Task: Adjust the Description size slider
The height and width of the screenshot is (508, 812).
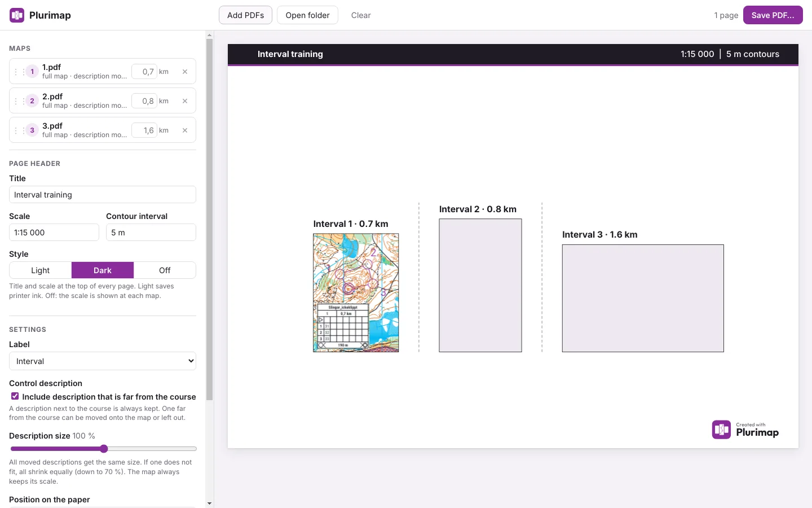Action: tap(104, 449)
